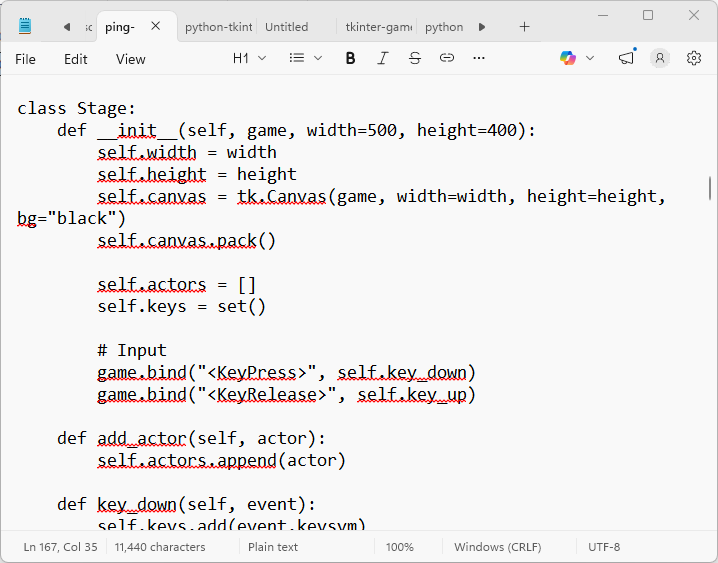Click the Plain text status item
Screen dimensions: 718x563
(273, 547)
